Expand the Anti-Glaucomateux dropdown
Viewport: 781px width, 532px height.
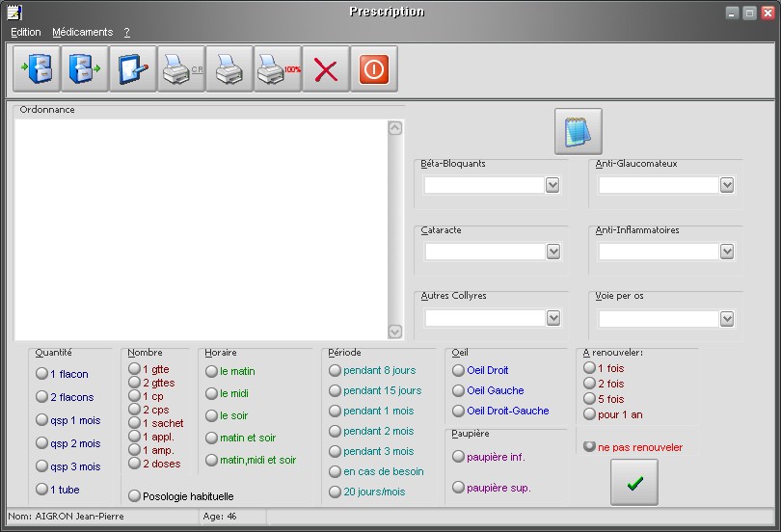[727, 185]
